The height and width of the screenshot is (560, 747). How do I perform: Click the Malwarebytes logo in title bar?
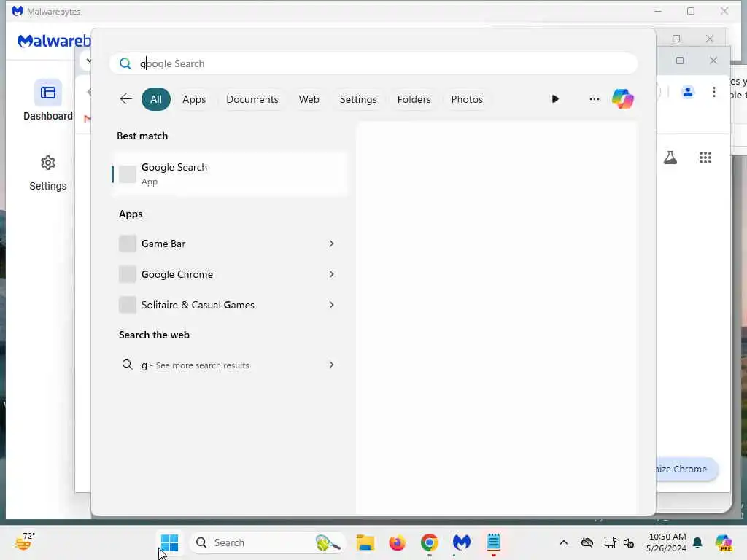pyautogui.click(x=18, y=11)
